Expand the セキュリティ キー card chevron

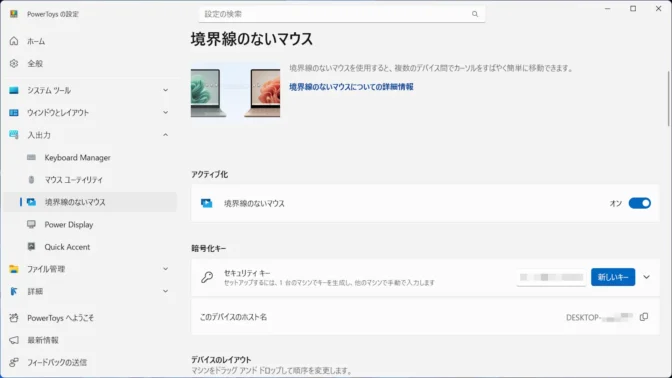click(646, 277)
